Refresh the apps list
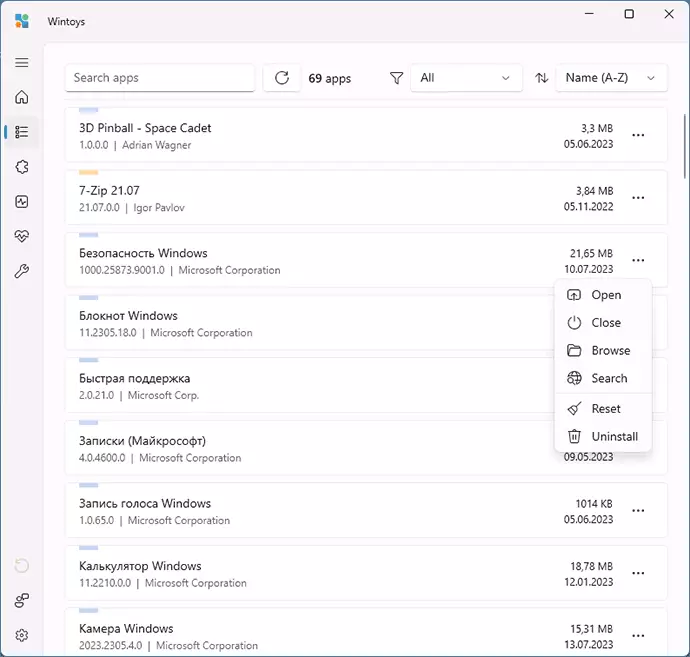 tap(282, 78)
